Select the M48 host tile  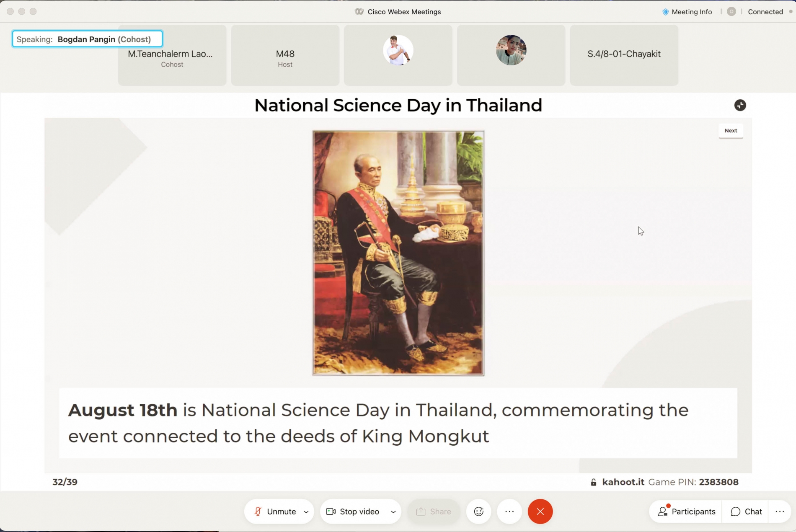coord(285,55)
